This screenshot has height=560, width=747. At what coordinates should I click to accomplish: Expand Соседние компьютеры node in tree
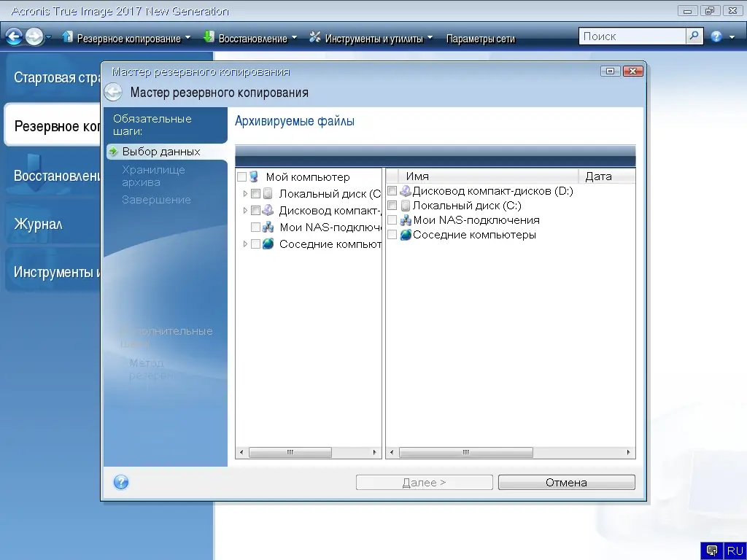point(245,244)
